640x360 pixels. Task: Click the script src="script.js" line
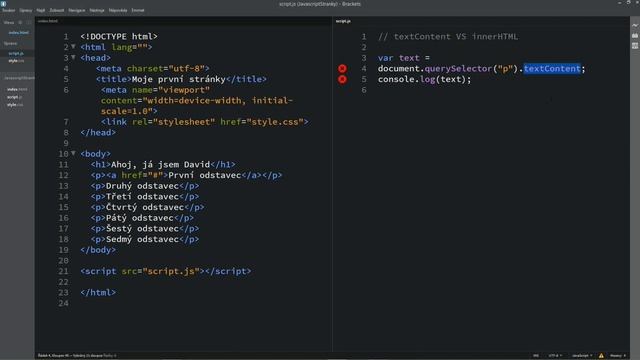pos(166,271)
